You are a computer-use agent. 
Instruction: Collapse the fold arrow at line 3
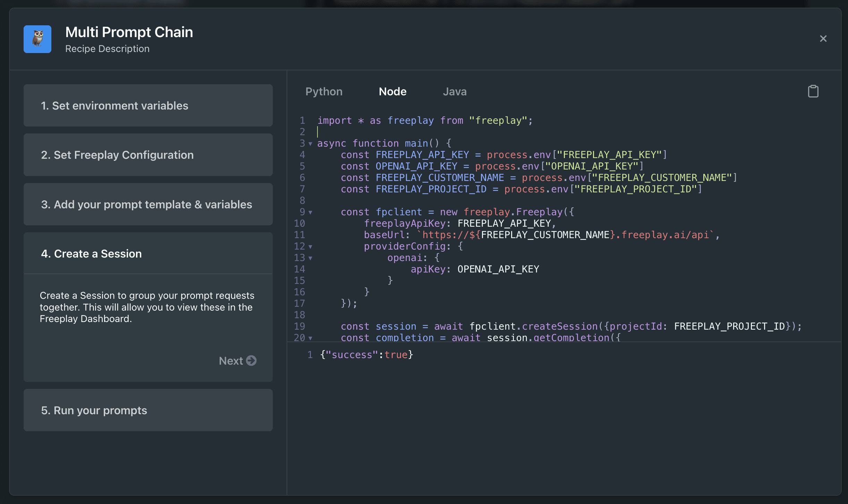(311, 144)
